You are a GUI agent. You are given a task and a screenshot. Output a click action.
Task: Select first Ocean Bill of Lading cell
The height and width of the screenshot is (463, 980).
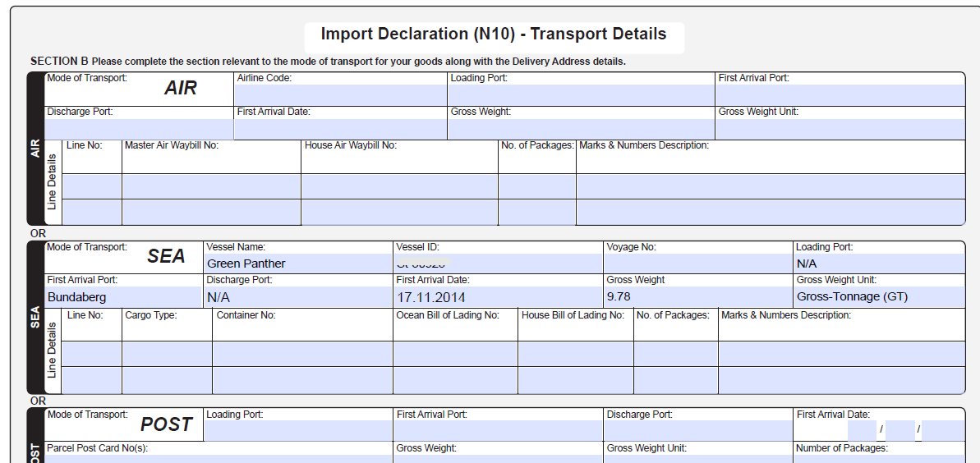click(456, 354)
